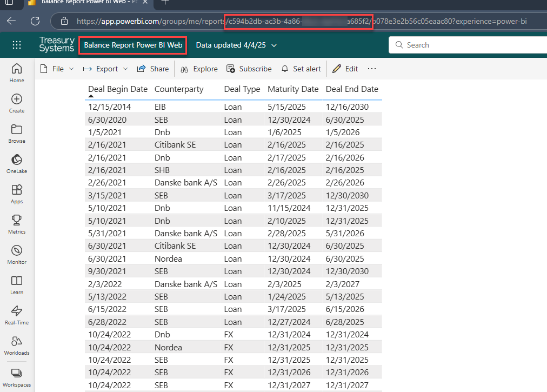This screenshot has width=547, height=392.
Task: Select Nordea in the 10/24/2022 row
Action: click(168, 347)
